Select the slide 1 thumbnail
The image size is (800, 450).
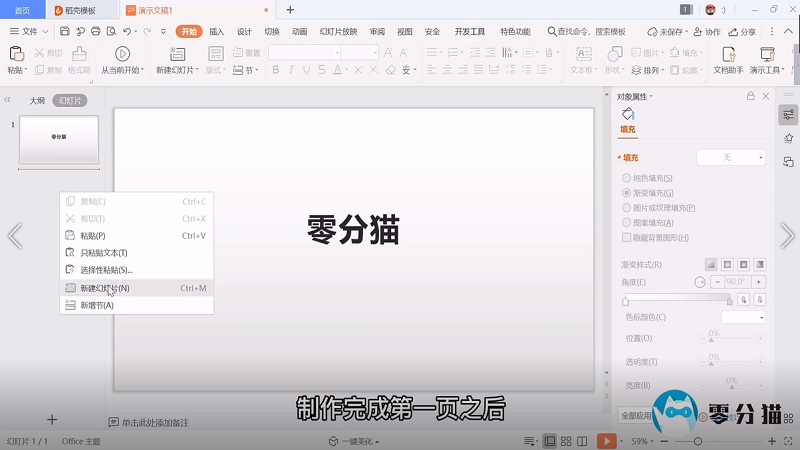click(59, 139)
